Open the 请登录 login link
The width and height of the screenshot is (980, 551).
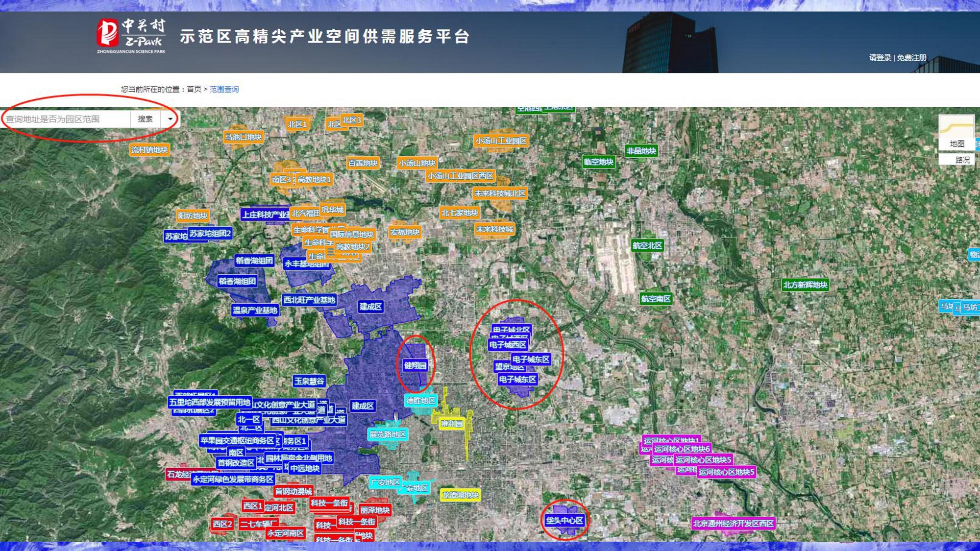pyautogui.click(x=880, y=58)
